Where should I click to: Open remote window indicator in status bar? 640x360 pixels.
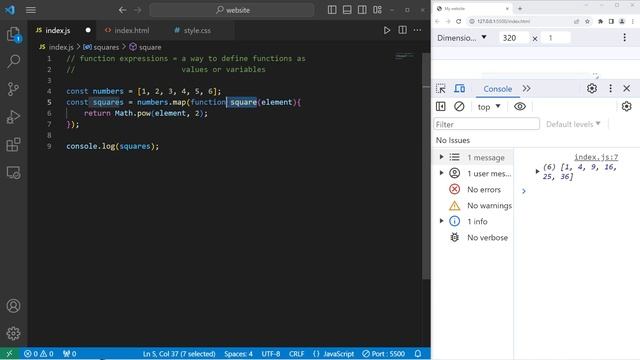pyautogui.click(x=9, y=353)
